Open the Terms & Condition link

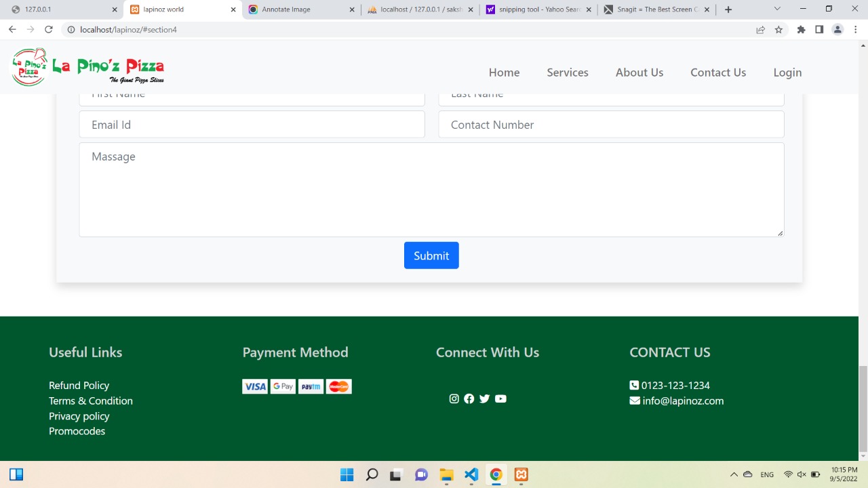click(91, 401)
